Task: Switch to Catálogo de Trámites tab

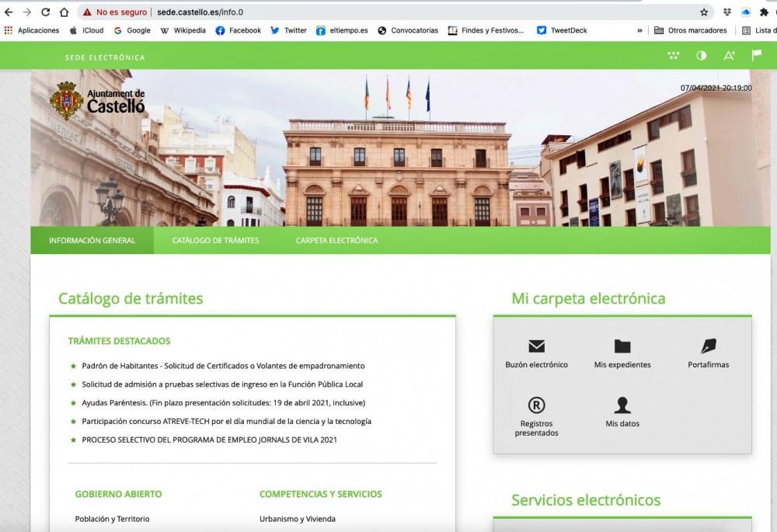Action: click(x=215, y=241)
